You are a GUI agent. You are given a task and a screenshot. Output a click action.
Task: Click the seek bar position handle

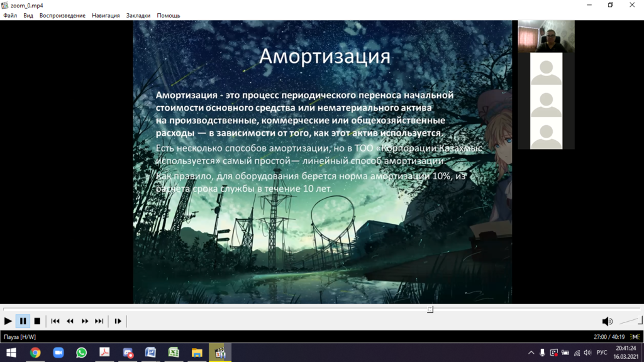click(x=430, y=309)
